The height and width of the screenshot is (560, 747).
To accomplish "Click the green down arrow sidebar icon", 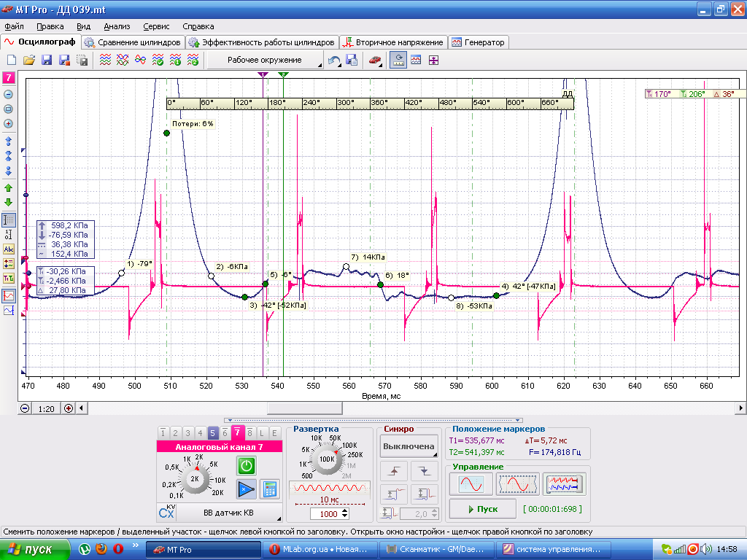I will 8,203.
